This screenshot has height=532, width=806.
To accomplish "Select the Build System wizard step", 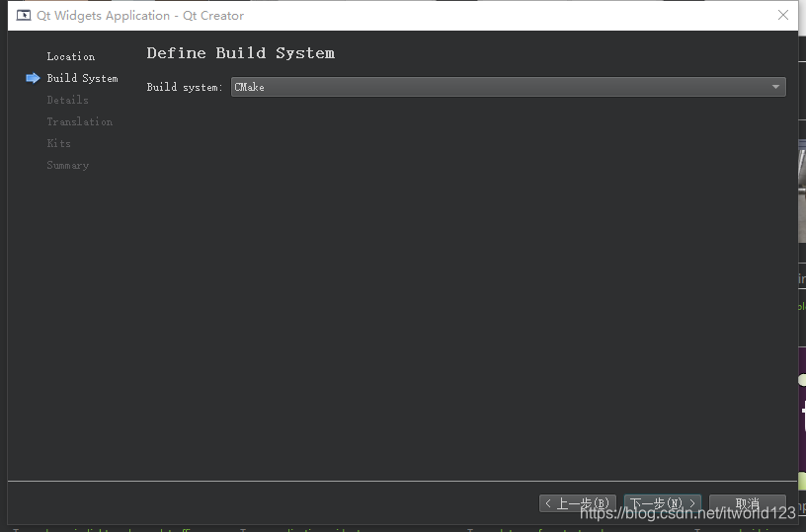I will point(82,78).
